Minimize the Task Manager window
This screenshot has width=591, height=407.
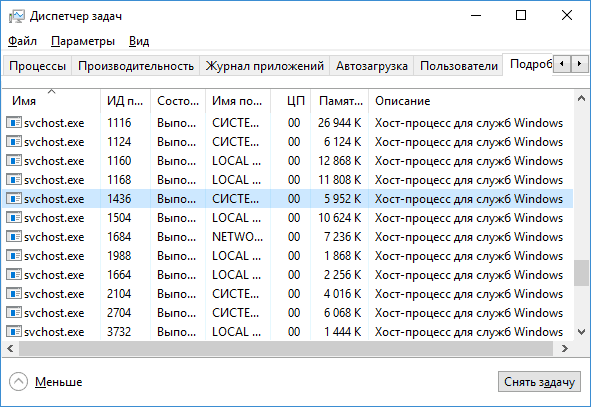point(476,15)
